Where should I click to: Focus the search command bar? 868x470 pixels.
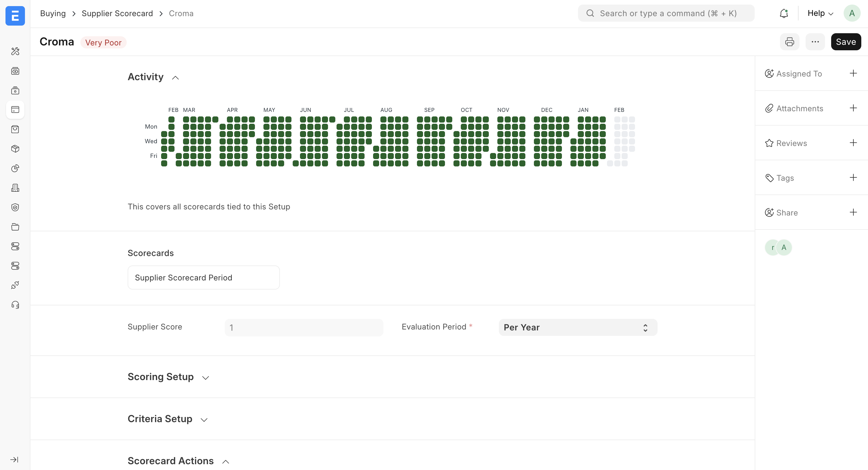pos(666,13)
